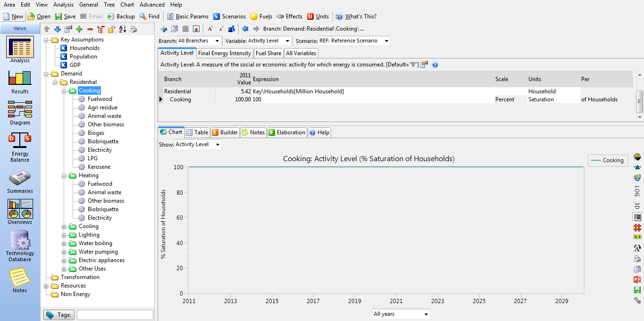Open the Overviews view
The image size is (644, 321).
pyautogui.click(x=20, y=212)
